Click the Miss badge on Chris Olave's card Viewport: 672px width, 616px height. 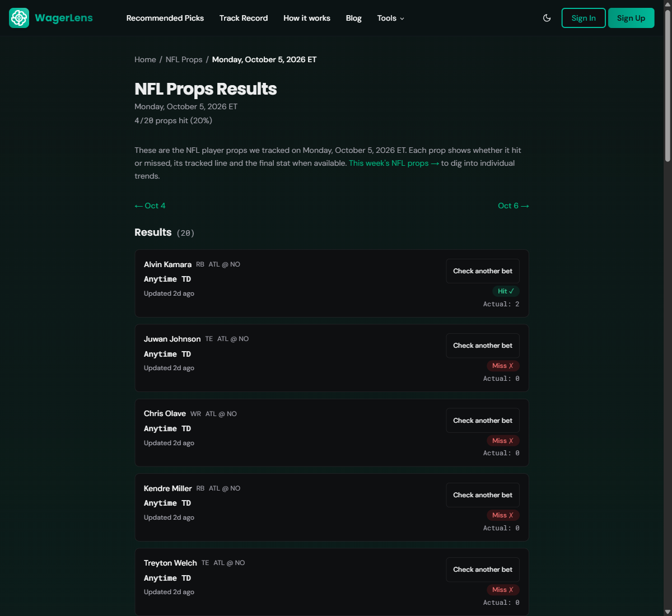coord(503,441)
